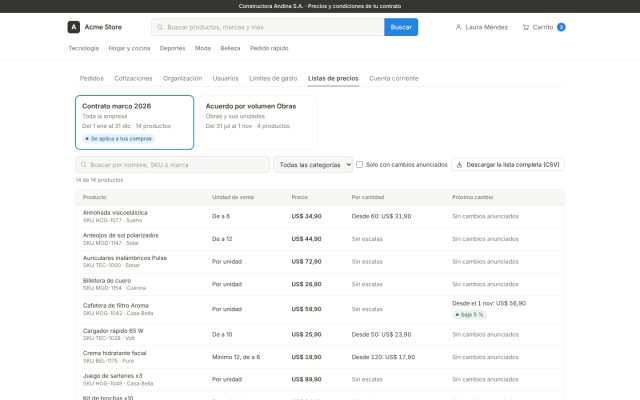The image size is (640, 400).
Task: Open the Organización tab
Action: point(182,78)
